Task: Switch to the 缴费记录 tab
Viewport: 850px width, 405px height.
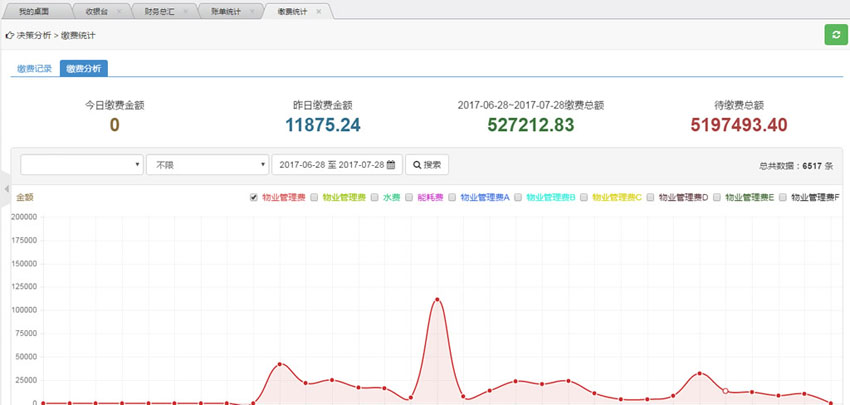Action: (34, 69)
